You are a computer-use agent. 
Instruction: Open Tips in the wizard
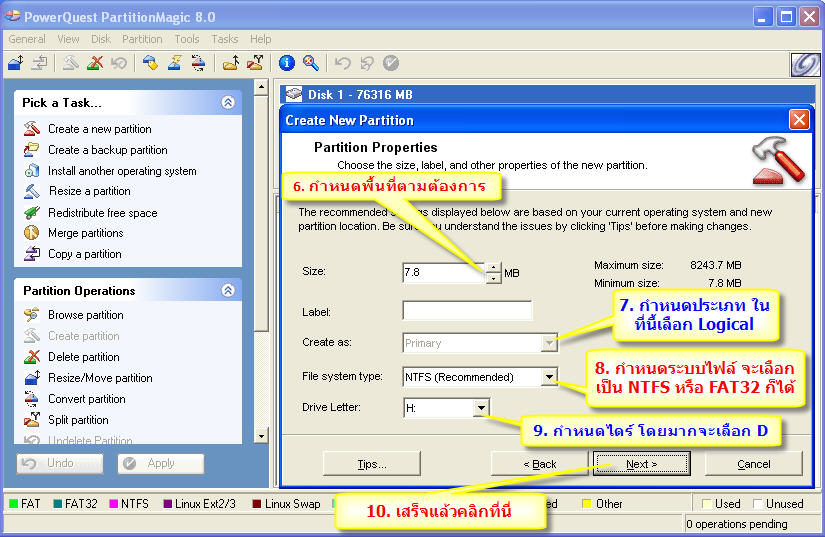(x=371, y=464)
